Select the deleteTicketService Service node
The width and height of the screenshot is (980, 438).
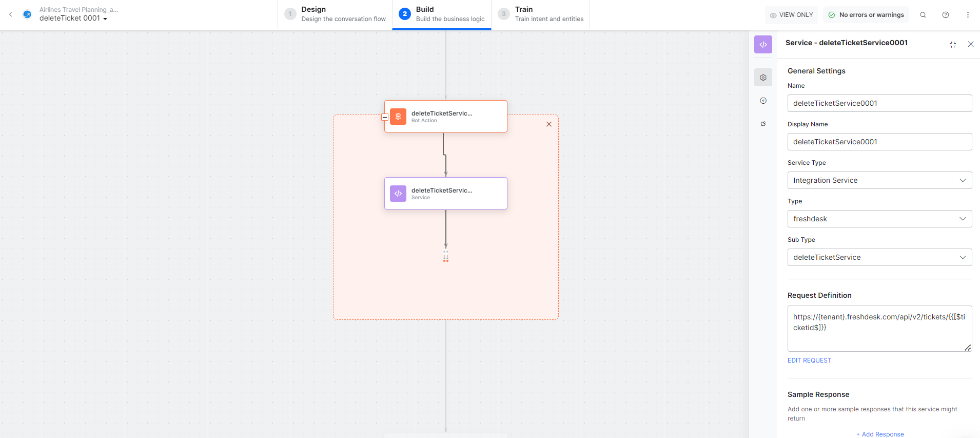pyautogui.click(x=445, y=194)
